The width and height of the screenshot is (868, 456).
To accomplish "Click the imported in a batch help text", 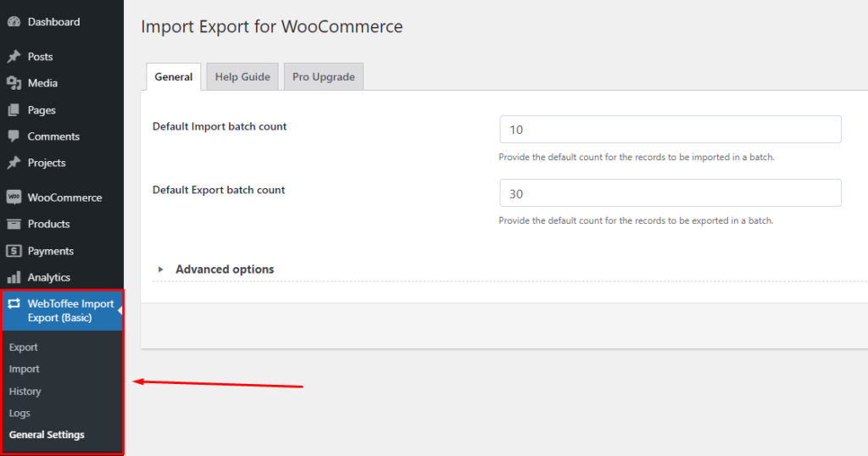I will point(637,157).
